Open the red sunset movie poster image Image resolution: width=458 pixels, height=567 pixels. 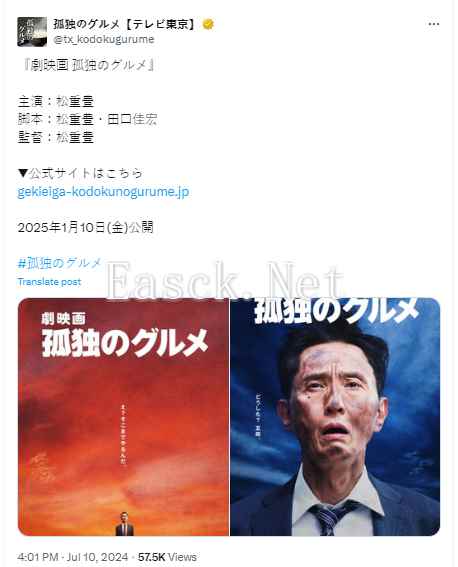(x=123, y=417)
